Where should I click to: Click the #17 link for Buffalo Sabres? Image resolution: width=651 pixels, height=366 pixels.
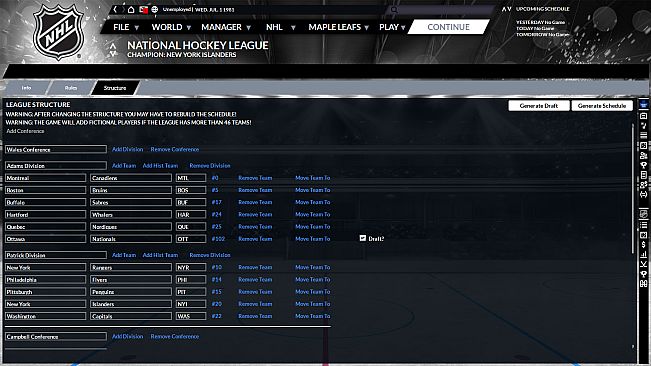[216, 202]
